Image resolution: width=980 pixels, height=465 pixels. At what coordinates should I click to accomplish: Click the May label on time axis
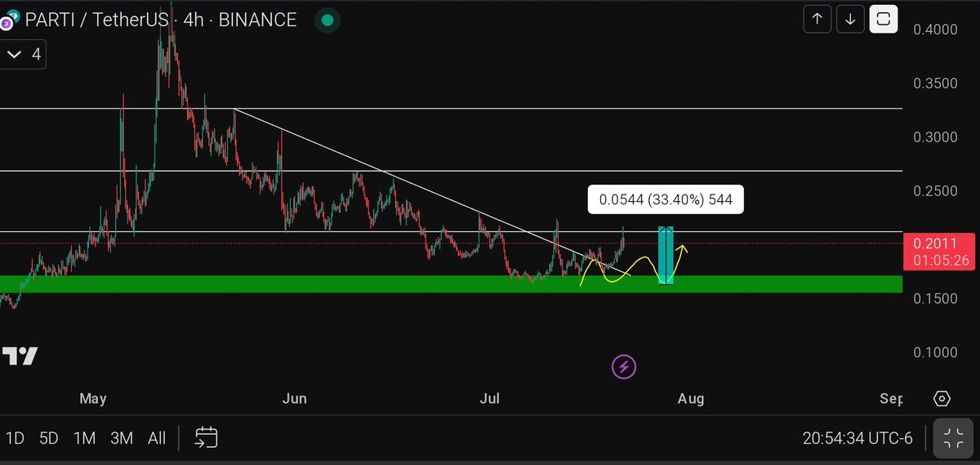(x=93, y=399)
